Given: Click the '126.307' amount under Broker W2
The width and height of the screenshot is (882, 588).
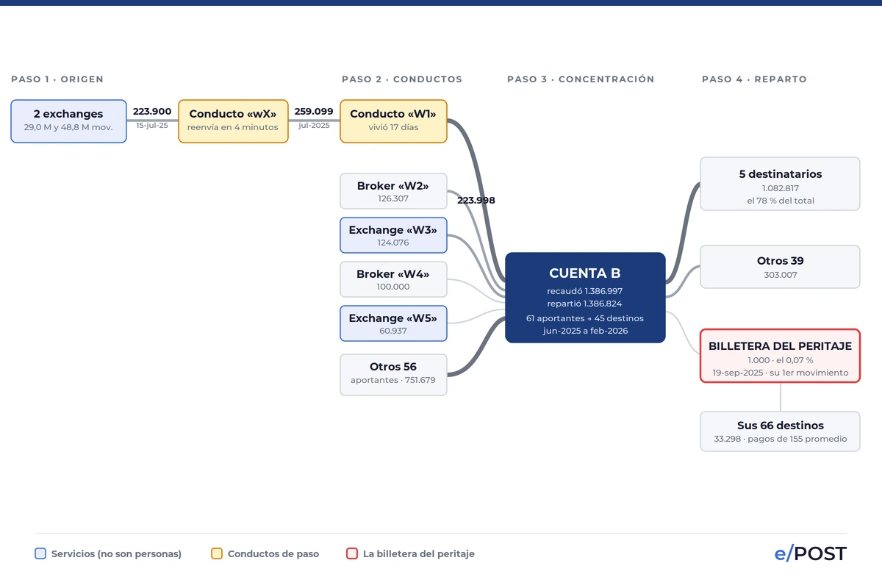Looking at the screenshot, I should 393,198.
